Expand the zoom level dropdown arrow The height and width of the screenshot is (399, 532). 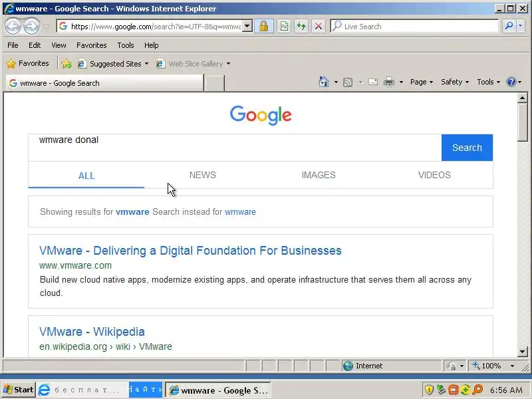tap(512, 366)
